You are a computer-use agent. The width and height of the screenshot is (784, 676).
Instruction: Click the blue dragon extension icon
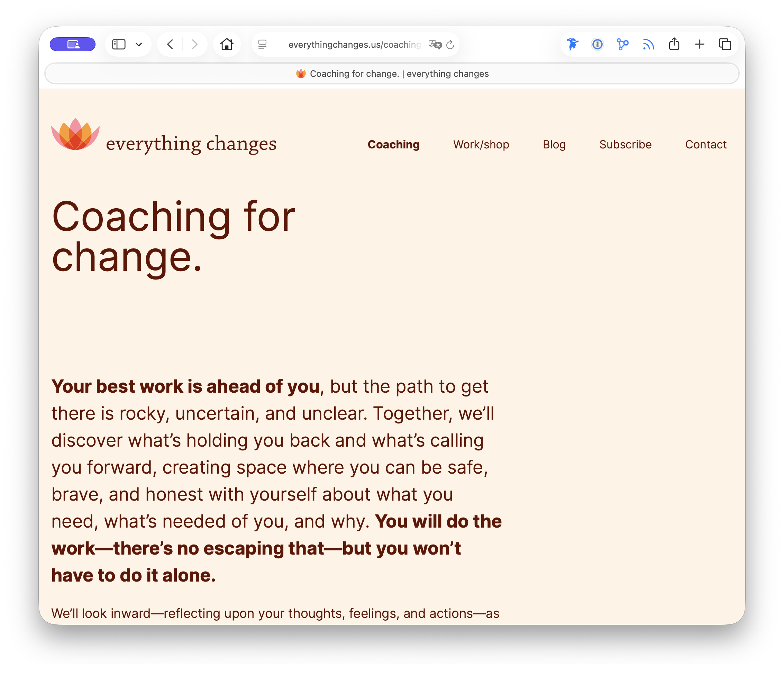[x=573, y=44]
